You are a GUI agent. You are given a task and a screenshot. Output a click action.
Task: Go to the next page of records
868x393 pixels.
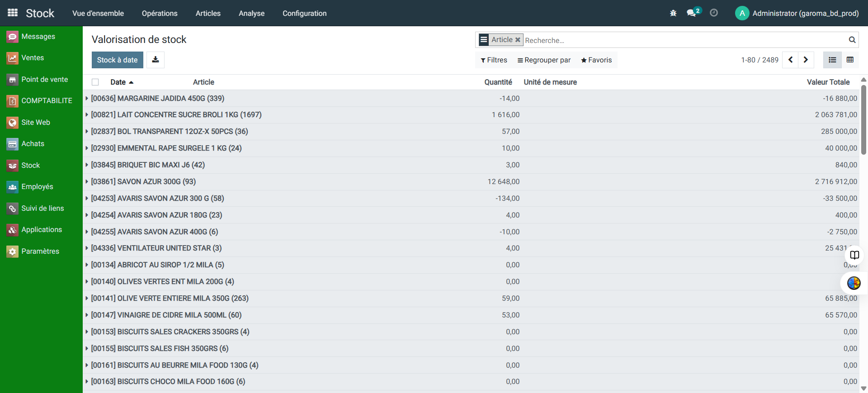tap(806, 60)
